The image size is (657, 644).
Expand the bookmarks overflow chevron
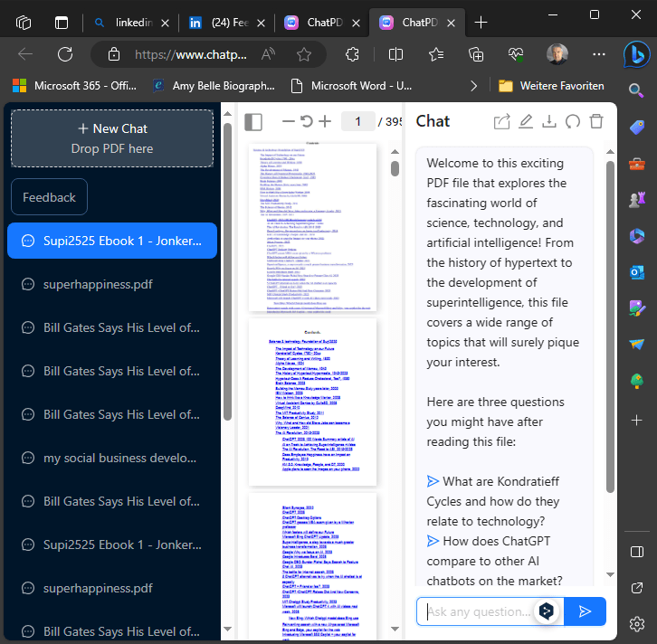(x=473, y=86)
